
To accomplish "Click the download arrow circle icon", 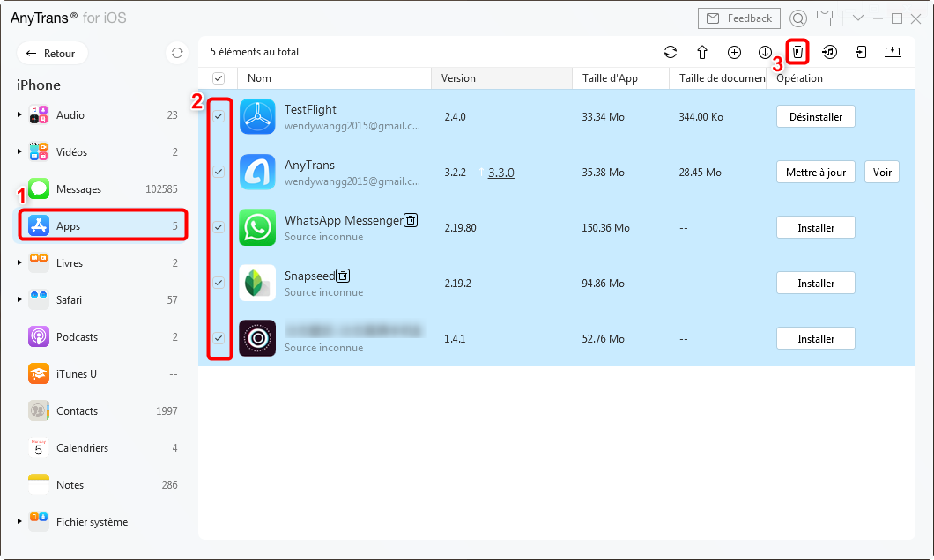I will coord(765,52).
